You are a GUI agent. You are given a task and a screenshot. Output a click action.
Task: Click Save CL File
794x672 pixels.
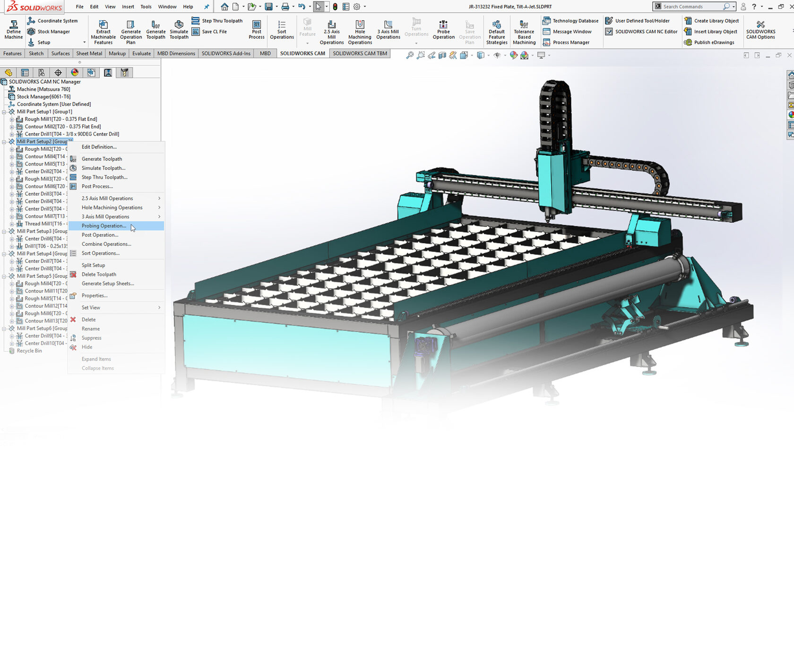tap(209, 32)
